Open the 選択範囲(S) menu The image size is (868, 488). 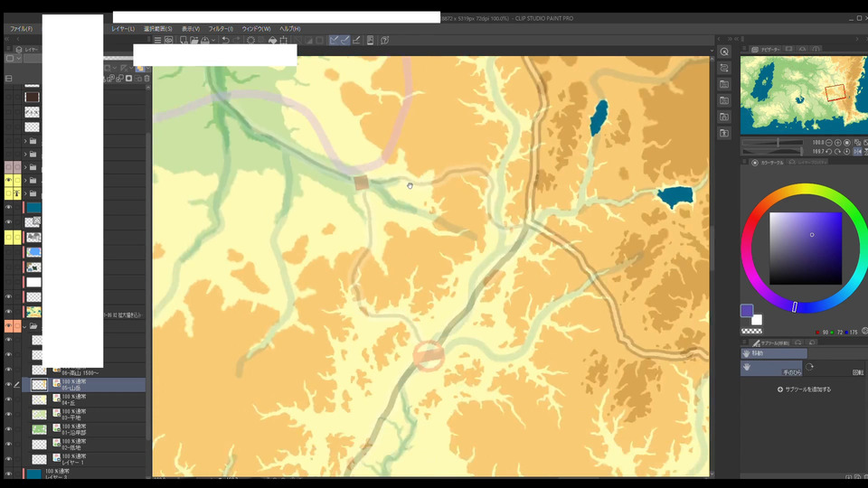157,29
